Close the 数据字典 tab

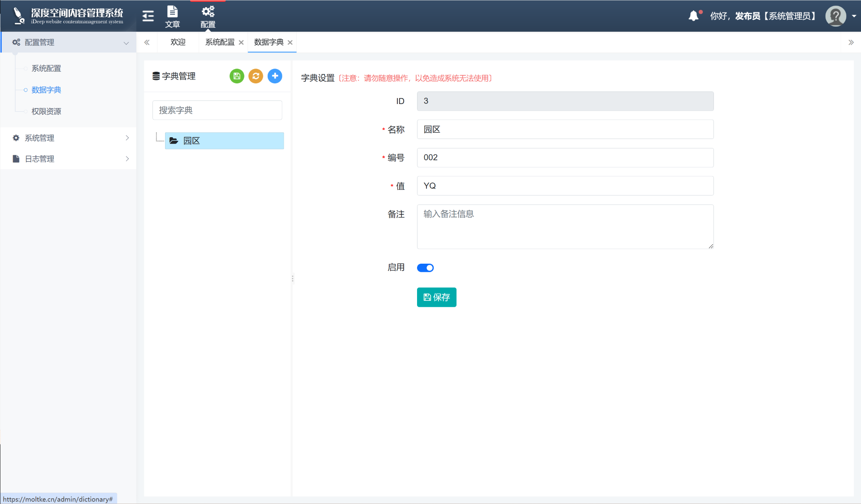click(x=290, y=43)
